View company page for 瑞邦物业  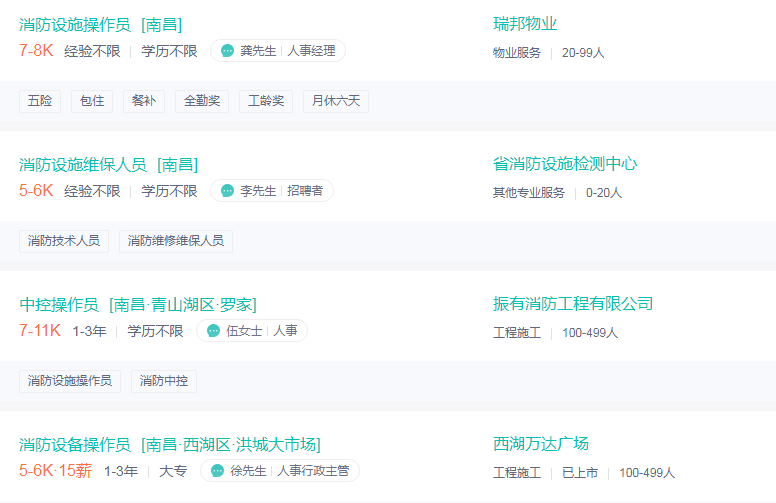[x=525, y=24]
